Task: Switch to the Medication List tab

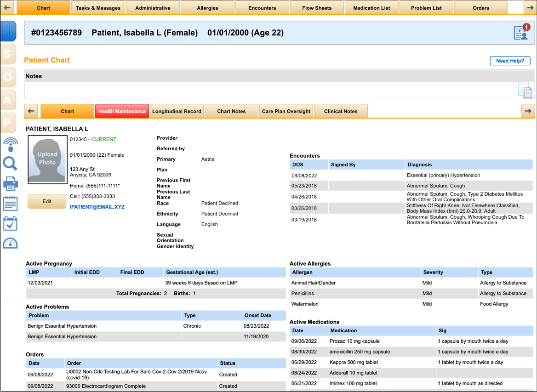Action: [371, 8]
